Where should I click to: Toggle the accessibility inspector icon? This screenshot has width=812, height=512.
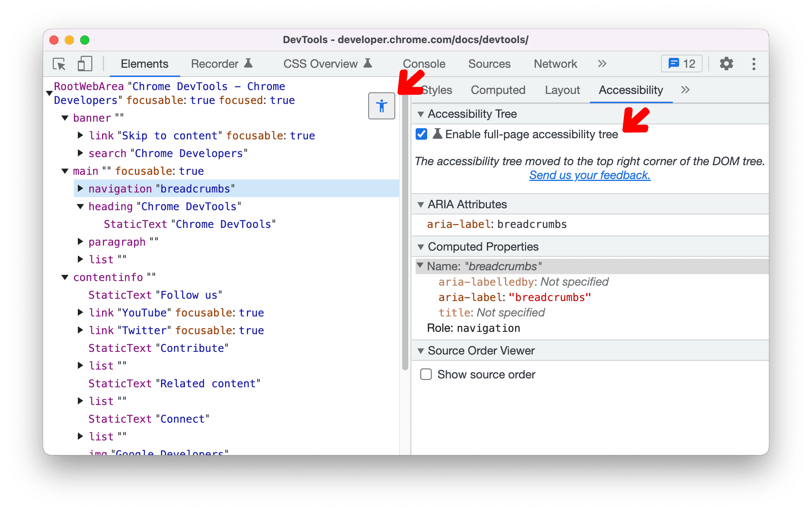click(x=382, y=107)
